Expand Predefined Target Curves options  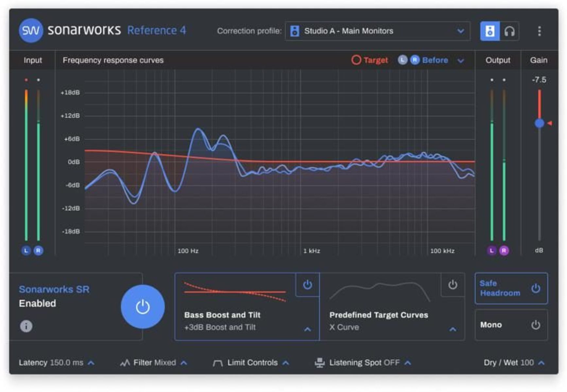[x=453, y=329]
